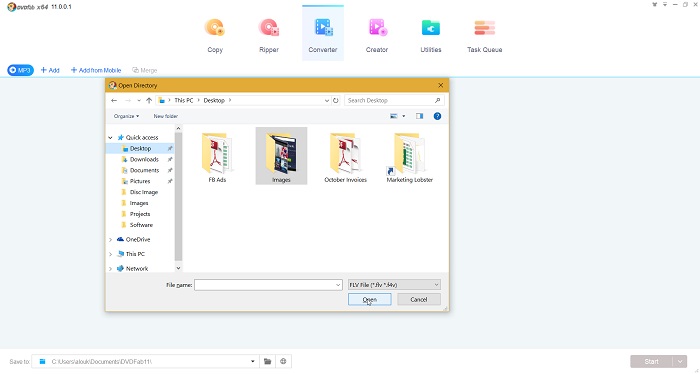
Task: Click Desktop in the address path
Action: tap(214, 100)
